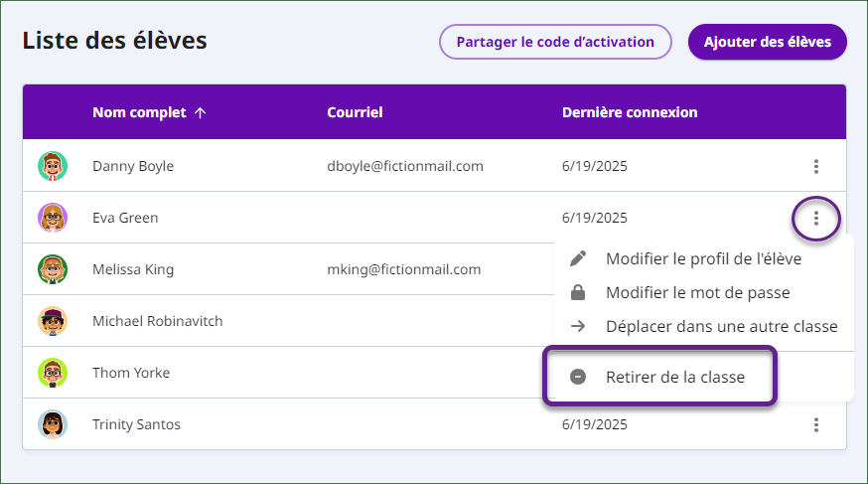Image resolution: width=868 pixels, height=484 pixels.
Task: Click Melissa King's avatar thumbnail
Action: point(53,269)
